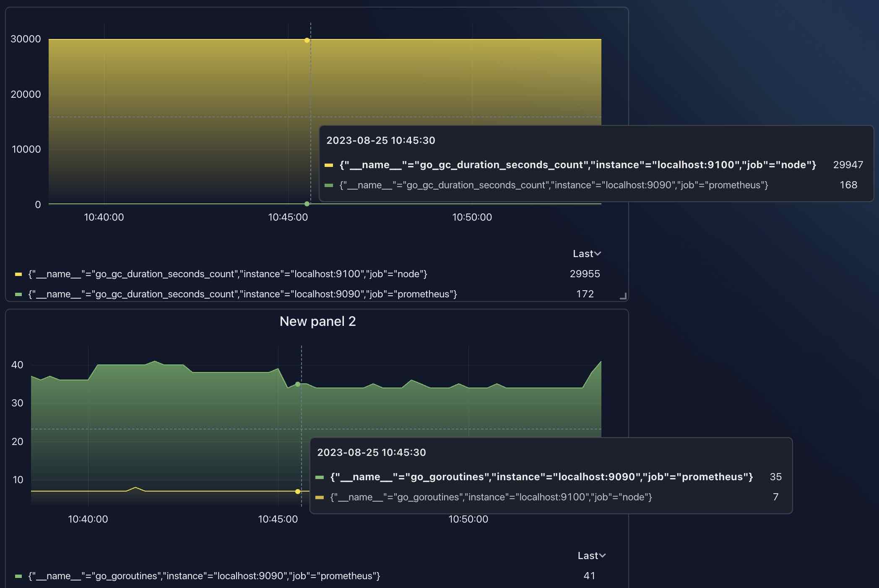Viewport: 879px width, 588px height.
Task: Click value 41 in bottom legend
Action: tap(589, 576)
